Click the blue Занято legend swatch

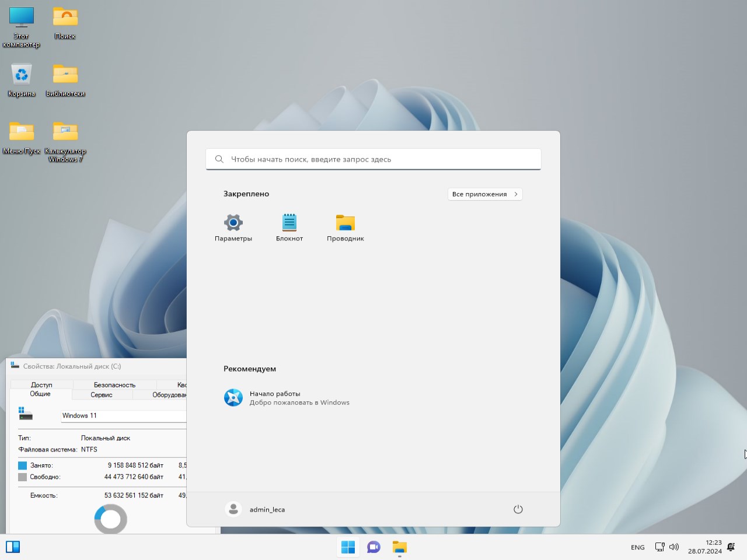coord(23,466)
